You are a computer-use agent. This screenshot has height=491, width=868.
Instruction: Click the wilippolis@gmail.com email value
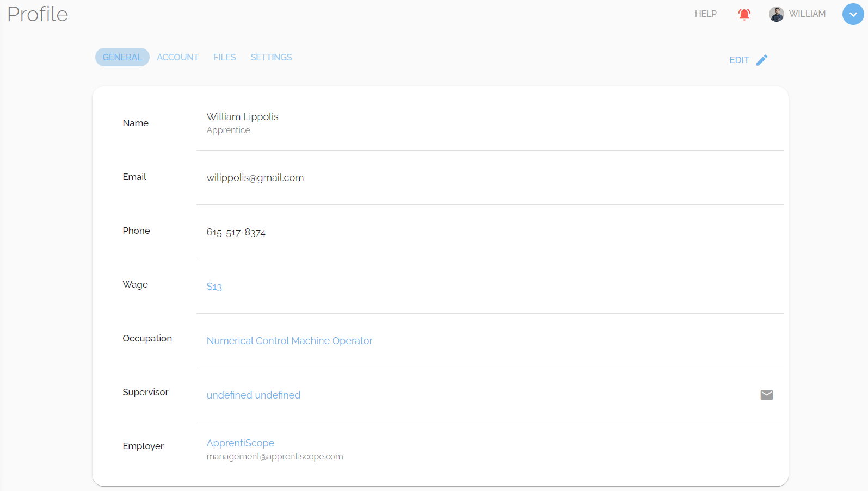tap(255, 178)
